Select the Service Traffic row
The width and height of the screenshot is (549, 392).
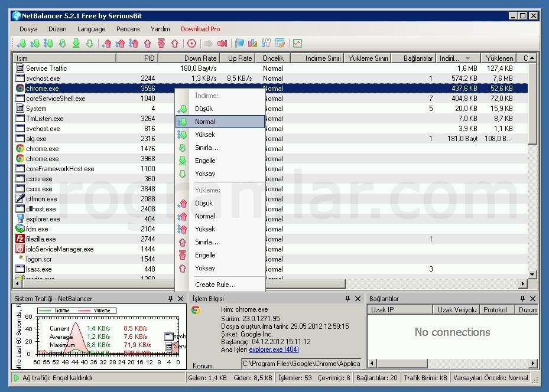click(x=270, y=68)
